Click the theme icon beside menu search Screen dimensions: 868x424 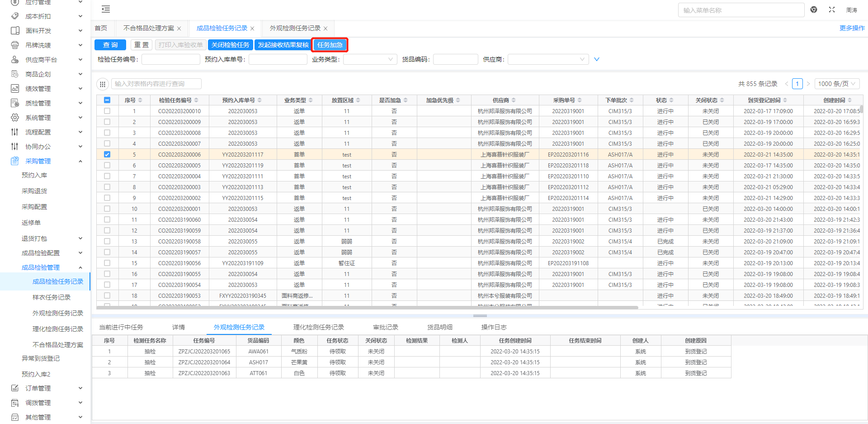(814, 10)
